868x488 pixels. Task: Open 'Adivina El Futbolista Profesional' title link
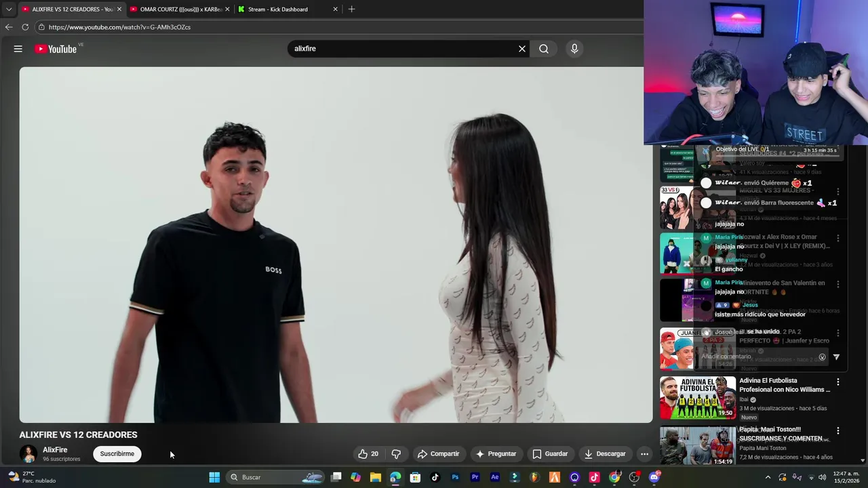(785, 385)
